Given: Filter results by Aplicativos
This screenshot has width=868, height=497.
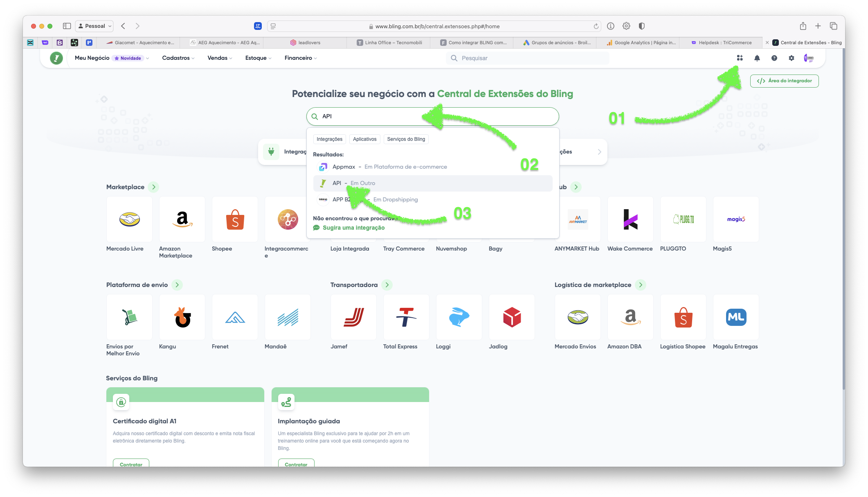Looking at the screenshot, I should click(364, 139).
